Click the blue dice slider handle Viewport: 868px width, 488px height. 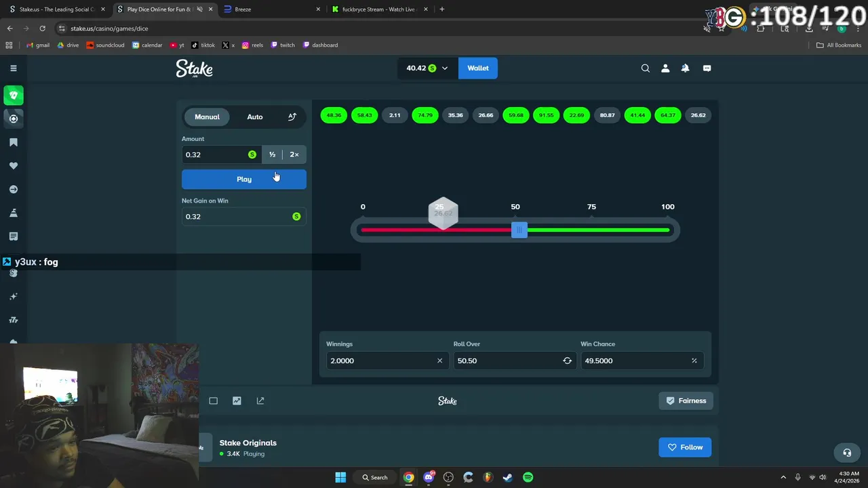pos(519,230)
